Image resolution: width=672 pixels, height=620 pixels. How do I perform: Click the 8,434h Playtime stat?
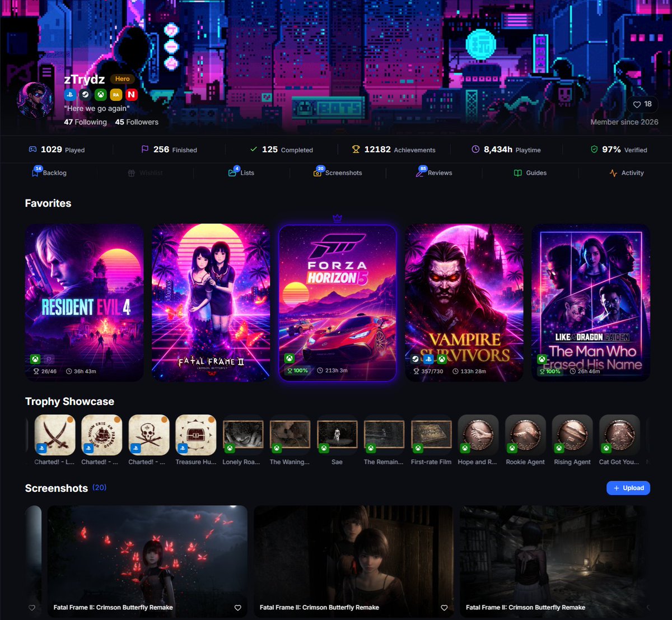pyautogui.click(x=506, y=150)
